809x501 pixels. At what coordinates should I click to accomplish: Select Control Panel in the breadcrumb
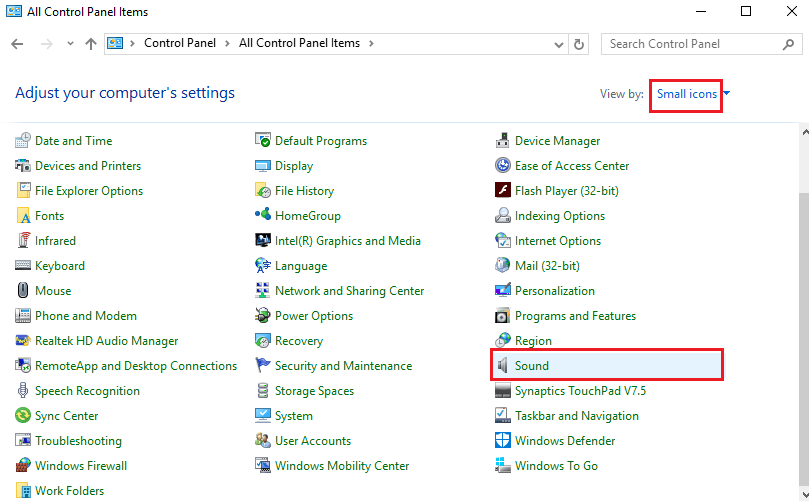coord(180,43)
